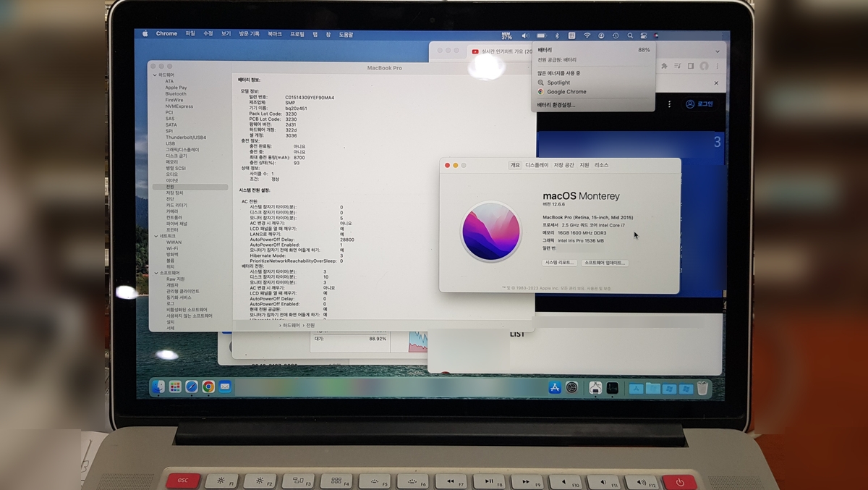This screenshot has height=490, width=868.
Task: Switch to the 개요 tab in About This Mac
Action: [515, 165]
